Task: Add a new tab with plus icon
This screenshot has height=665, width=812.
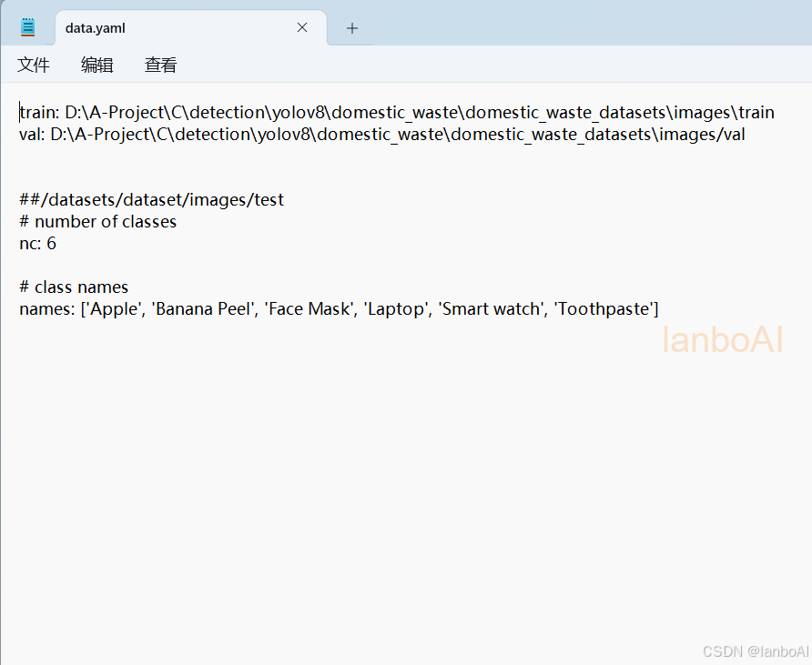Action: point(352,28)
